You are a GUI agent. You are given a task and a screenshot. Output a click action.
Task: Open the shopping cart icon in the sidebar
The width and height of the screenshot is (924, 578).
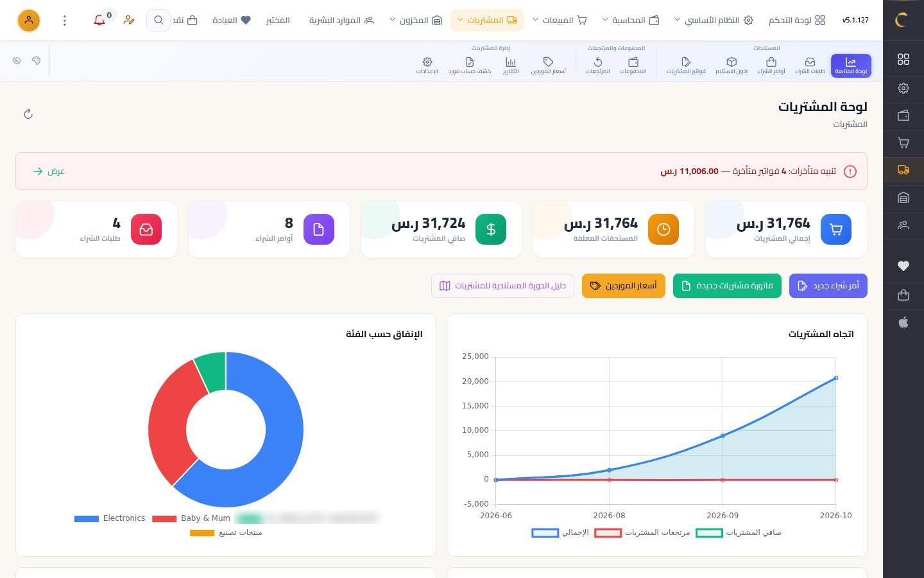tap(903, 143)
